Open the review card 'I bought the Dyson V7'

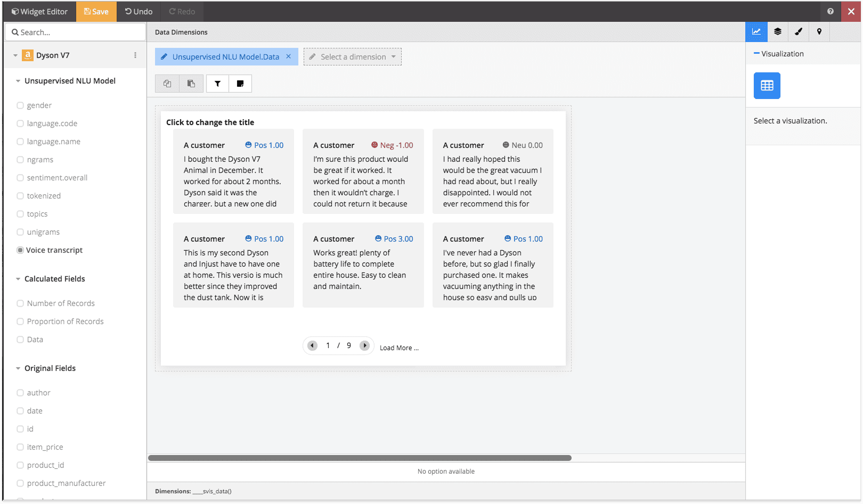pos(233,171)
